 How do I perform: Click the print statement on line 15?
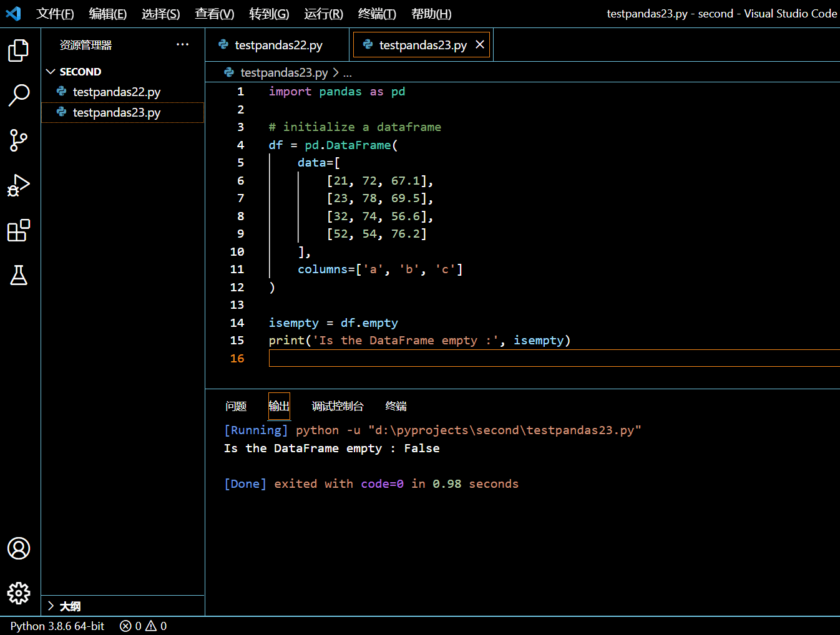coord(419,341)
